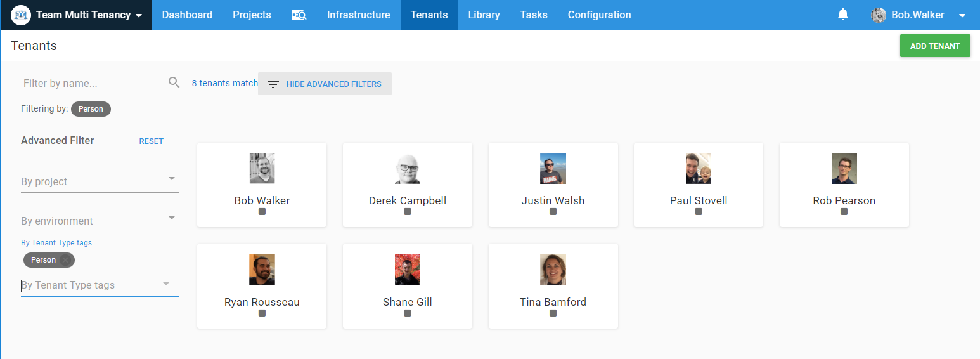The height and width of the screenshot is (359, 980).
Task: Click the Bob.Walker user avatar icon
Action: [x=879, y=15]
